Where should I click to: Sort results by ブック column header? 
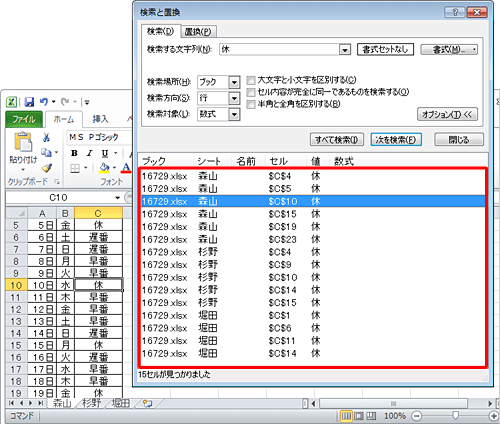click(166, 161)
